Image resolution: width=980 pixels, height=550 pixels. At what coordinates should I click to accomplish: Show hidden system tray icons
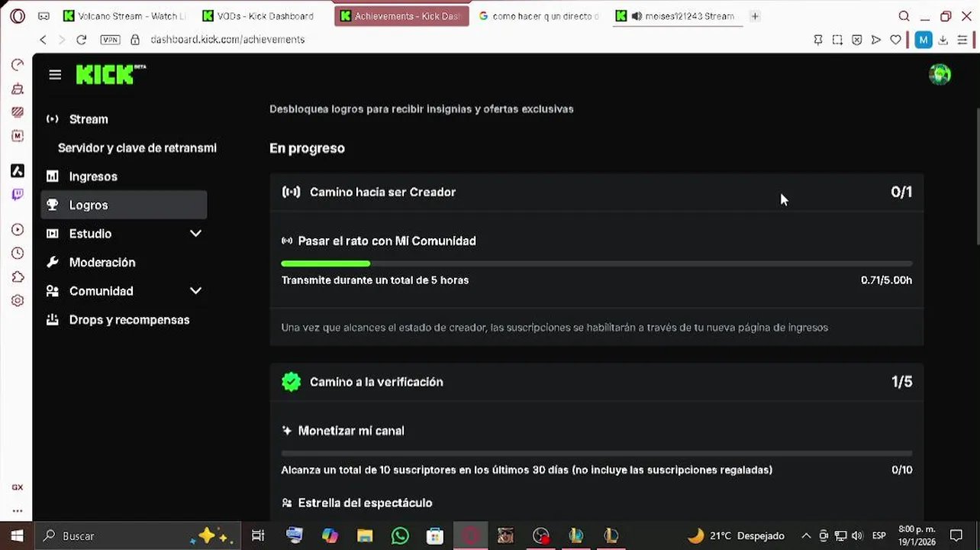806,536
